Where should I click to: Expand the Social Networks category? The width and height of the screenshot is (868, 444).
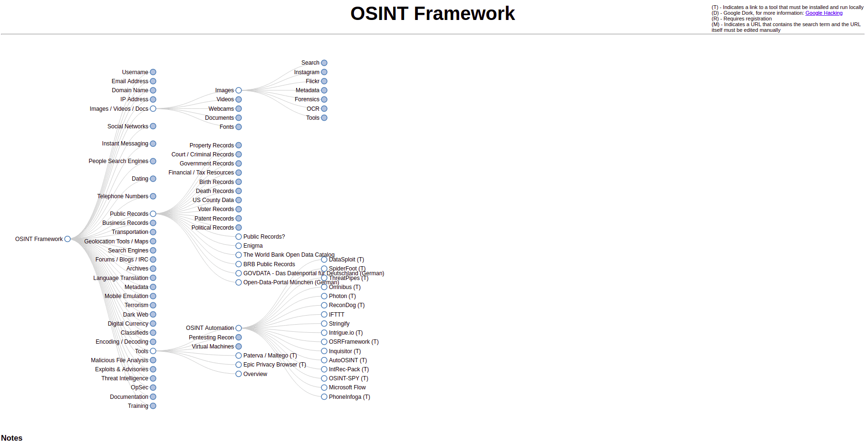(x=153, y=126)
